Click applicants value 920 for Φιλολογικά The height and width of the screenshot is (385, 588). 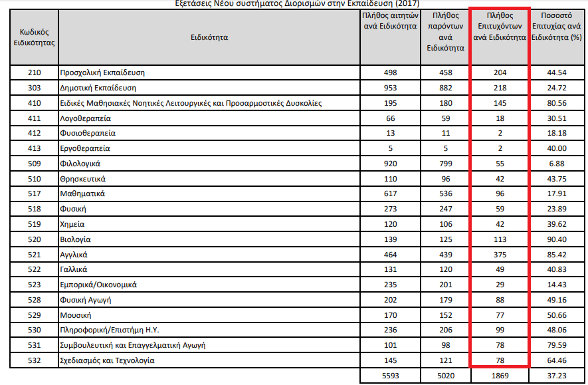pos(391,164)
